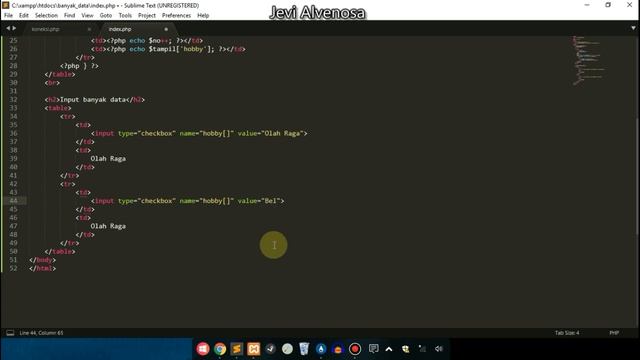Click the security shield tray icon
The image size is (640, 360).
[x=405, y=349]
